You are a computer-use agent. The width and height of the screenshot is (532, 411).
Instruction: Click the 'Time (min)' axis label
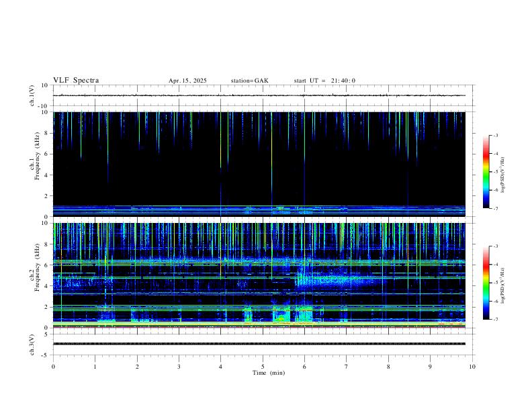(269, 373)
